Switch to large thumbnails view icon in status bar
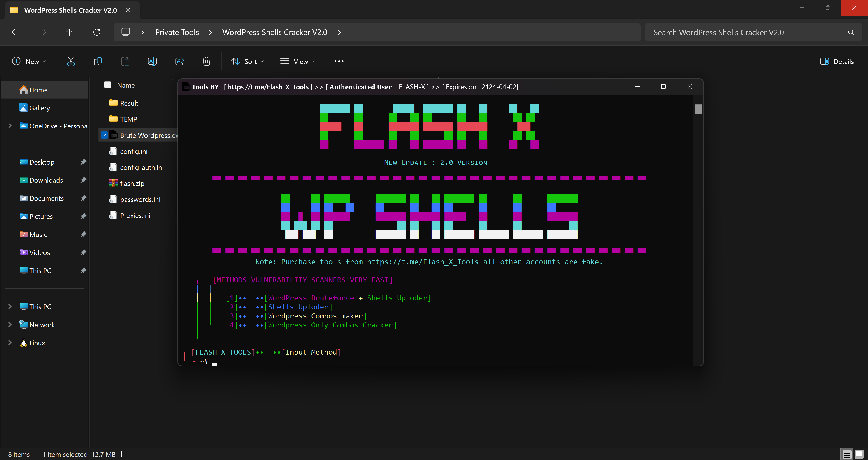 click(x=859, y=454)
